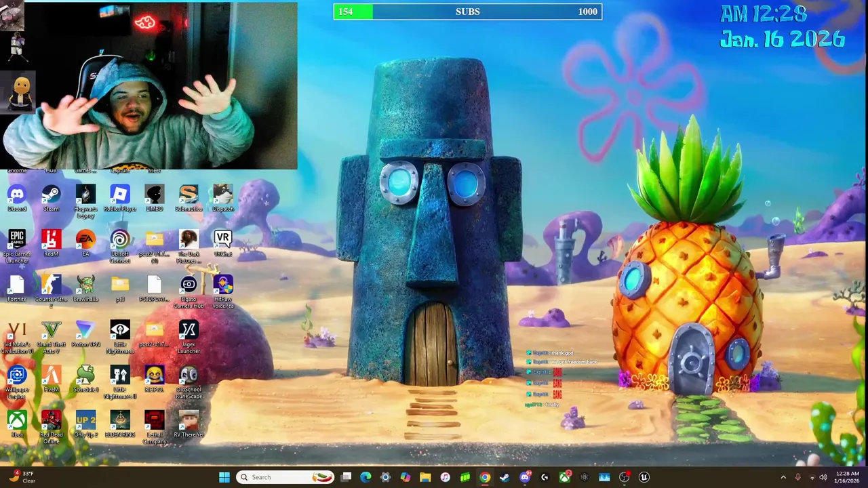Select the Red Dead Online icon
The height and width of the screenshot is (488, 868).
[51, 427]
